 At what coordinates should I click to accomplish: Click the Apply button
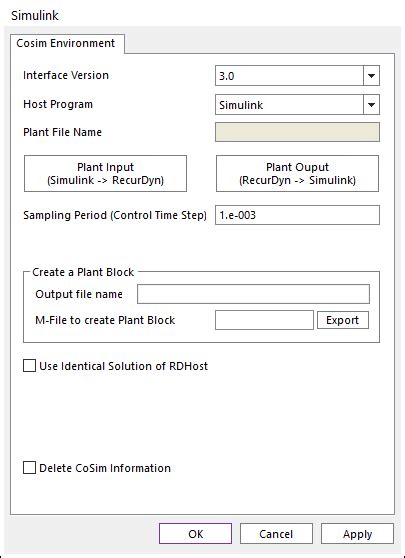click(357, 534)
